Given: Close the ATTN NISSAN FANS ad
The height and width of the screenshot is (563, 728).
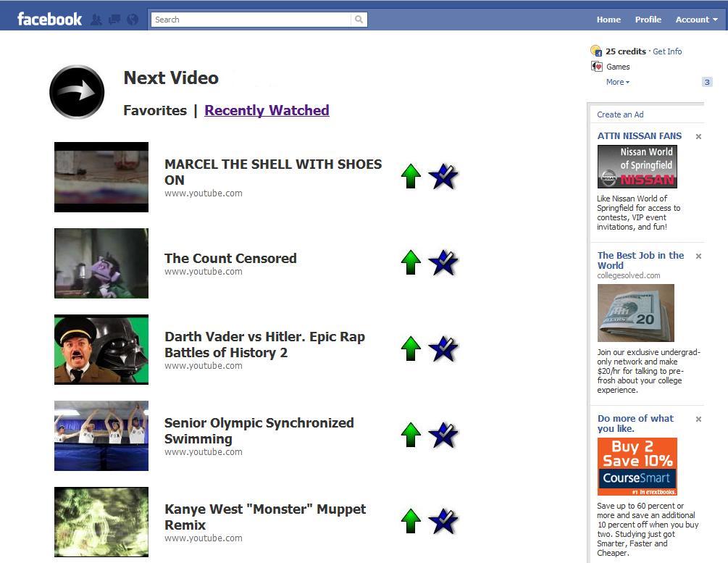Looking at the screenshot, I should click(x=698, y=136).
